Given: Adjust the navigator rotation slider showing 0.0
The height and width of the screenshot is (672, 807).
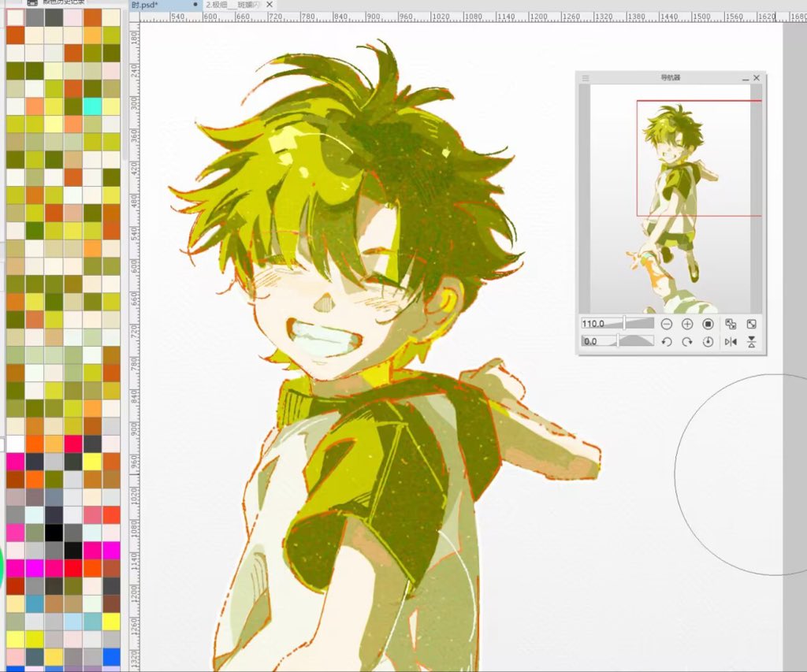Looking at the screenshot, I should (x=617, y=341).
